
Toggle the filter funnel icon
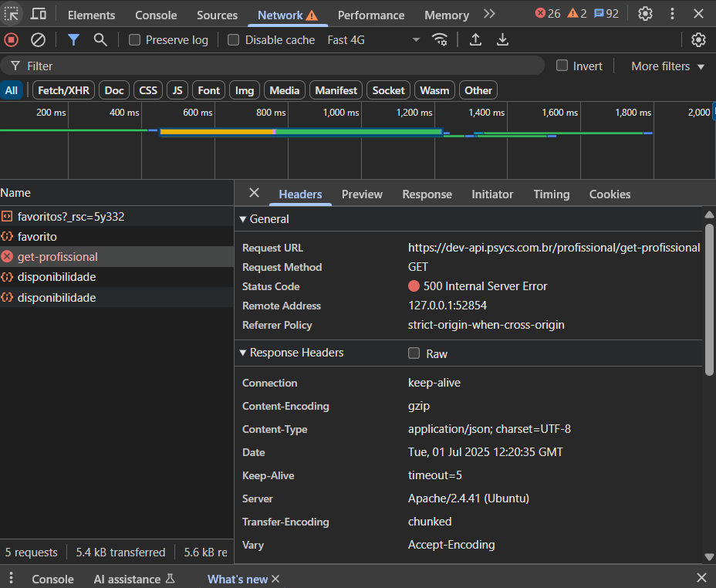click(x=73, y=40)
